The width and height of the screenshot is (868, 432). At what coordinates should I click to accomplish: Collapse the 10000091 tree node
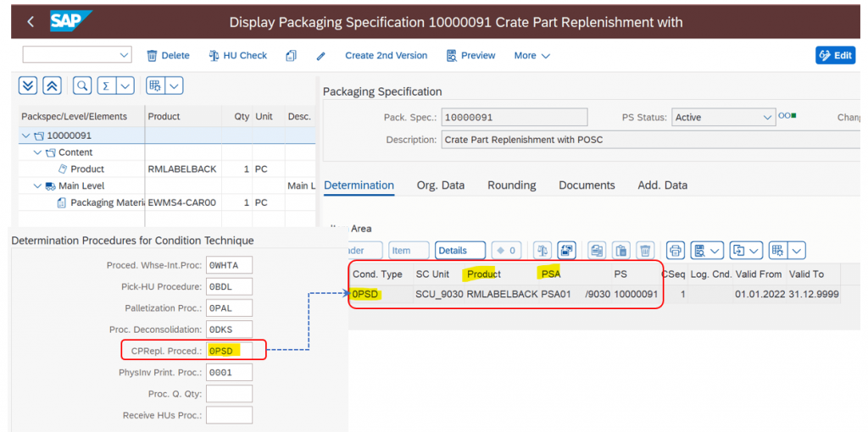point(25,136)
